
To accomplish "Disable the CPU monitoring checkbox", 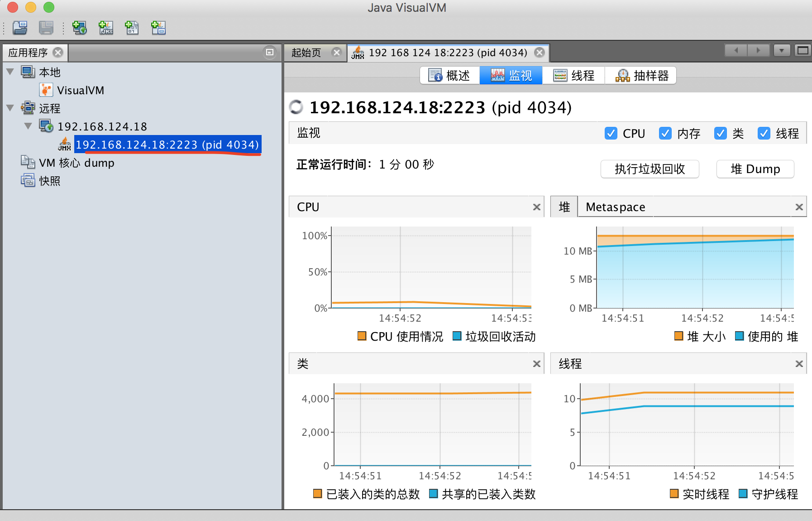I will pos(611,133).
